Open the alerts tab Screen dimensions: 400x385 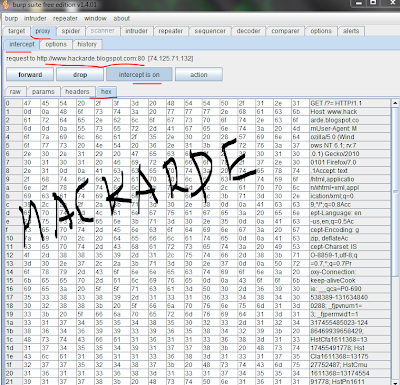351,31
